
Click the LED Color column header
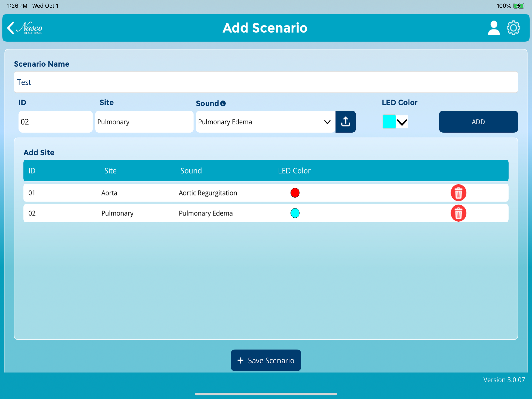pos(294,171)
